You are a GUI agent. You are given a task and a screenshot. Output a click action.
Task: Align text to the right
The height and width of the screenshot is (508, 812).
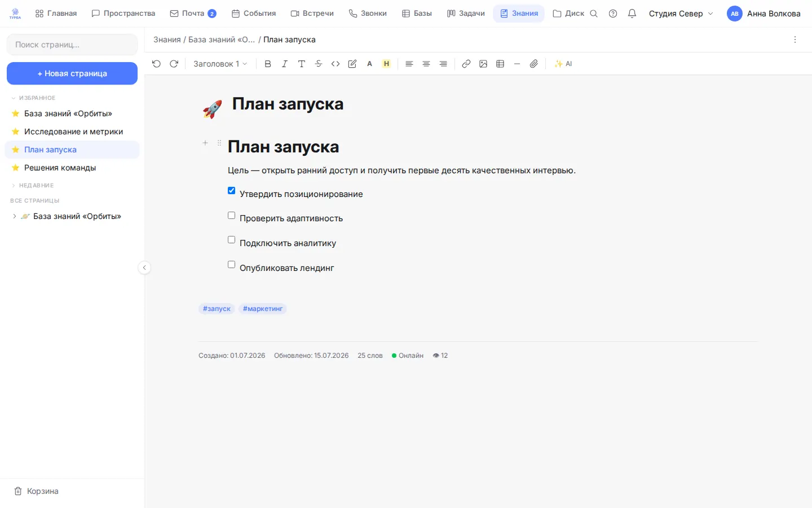[x=443, y=64]
